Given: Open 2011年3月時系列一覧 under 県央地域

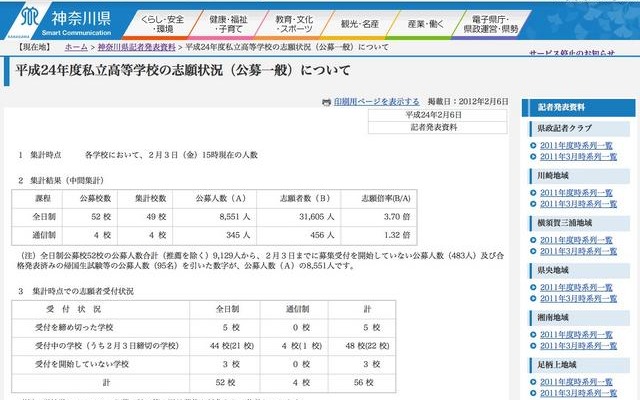Looking at the screenshot, I should tap(578, 299).
